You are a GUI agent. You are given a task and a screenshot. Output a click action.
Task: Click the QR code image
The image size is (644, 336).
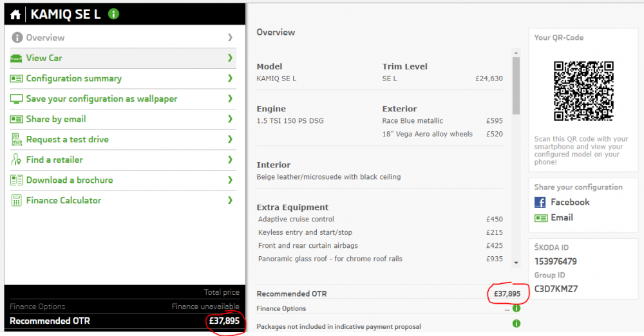(583, 91)
